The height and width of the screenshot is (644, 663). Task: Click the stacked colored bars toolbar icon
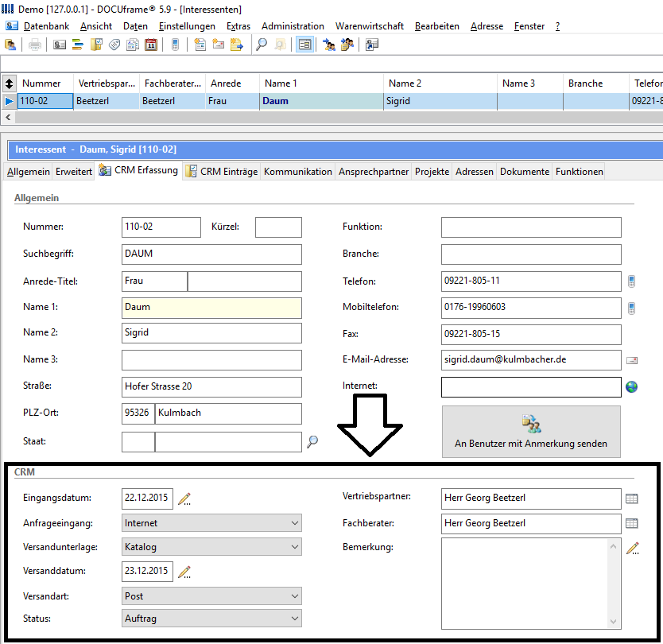[x=78, y=45]
